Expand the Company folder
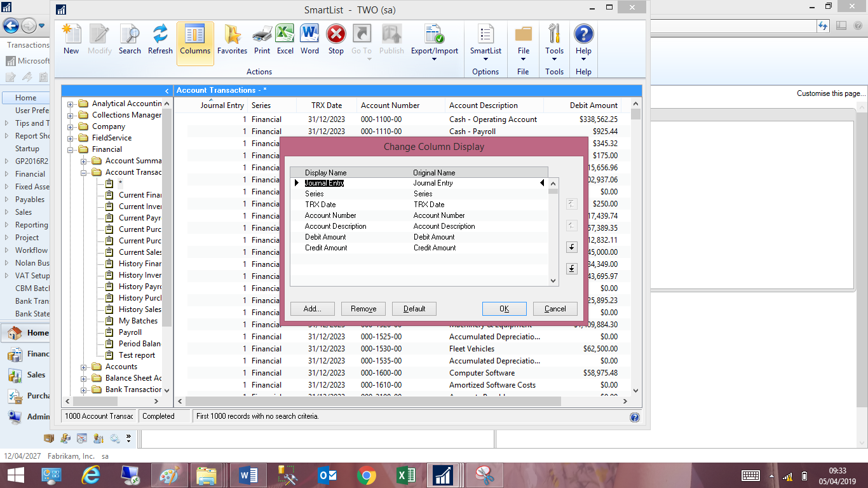Screen dimensions: 868x488 coord(71,126)
